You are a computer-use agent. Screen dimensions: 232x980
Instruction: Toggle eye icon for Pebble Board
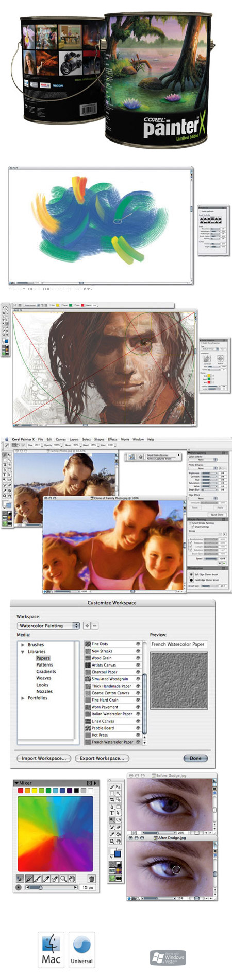point(138,728)
